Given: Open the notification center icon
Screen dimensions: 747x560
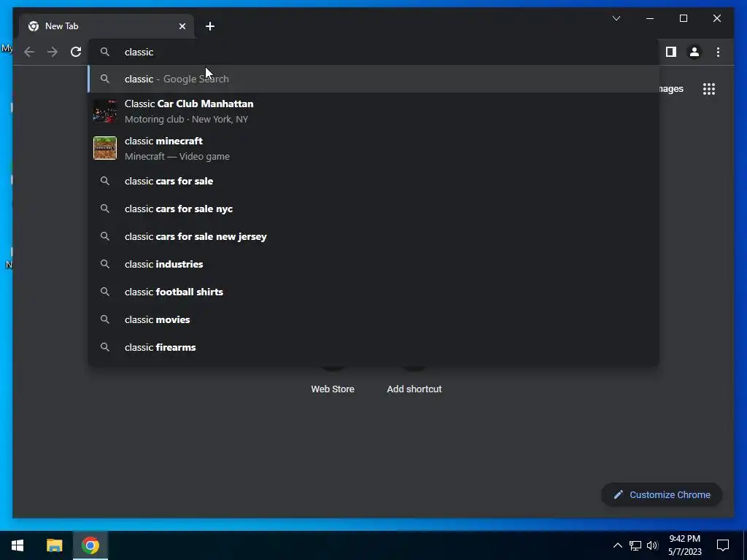Looking at the screenshot, I should point(723,545).
